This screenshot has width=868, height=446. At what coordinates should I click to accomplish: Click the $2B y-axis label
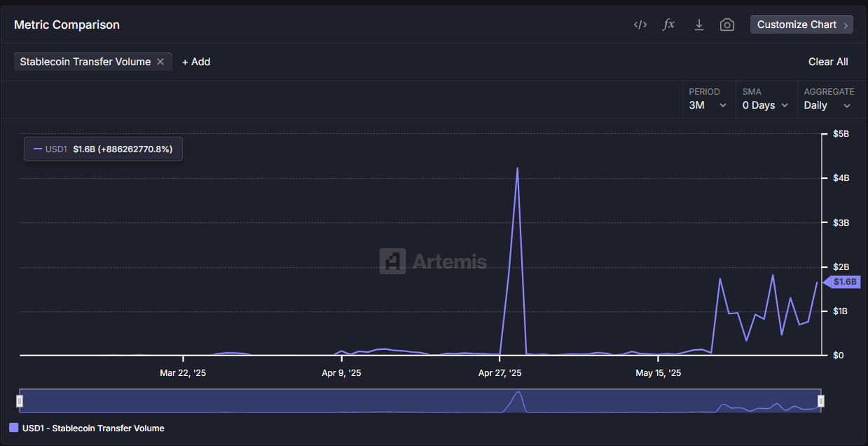pyautogui.click(x=841, y=267)
